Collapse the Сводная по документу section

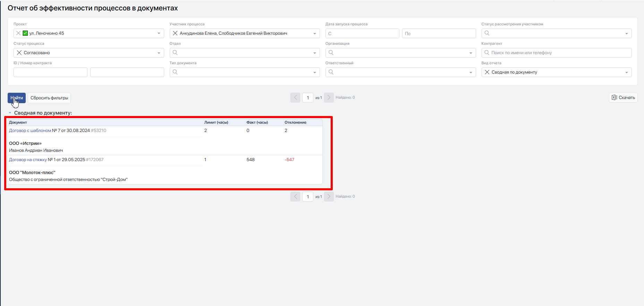click(10, 113)
